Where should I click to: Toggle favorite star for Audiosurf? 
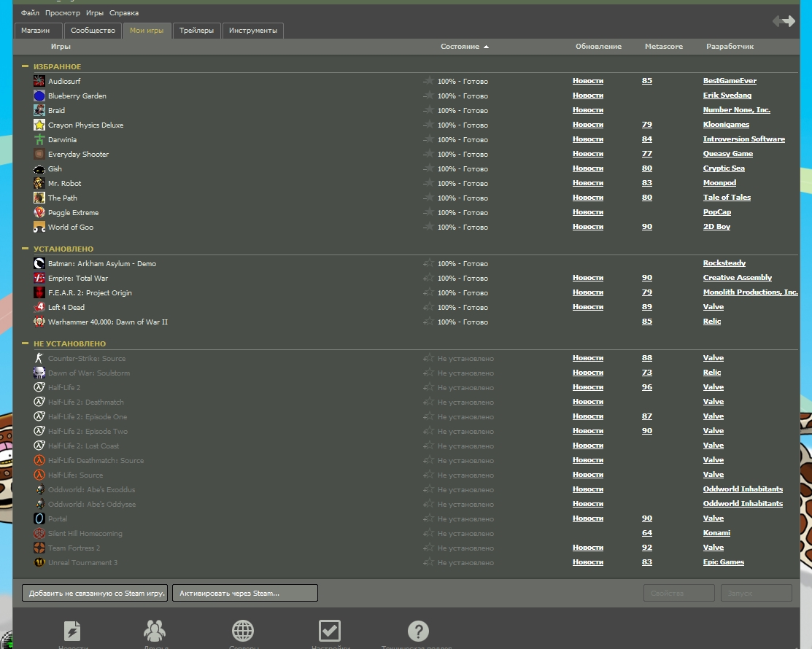click(428, 81)
